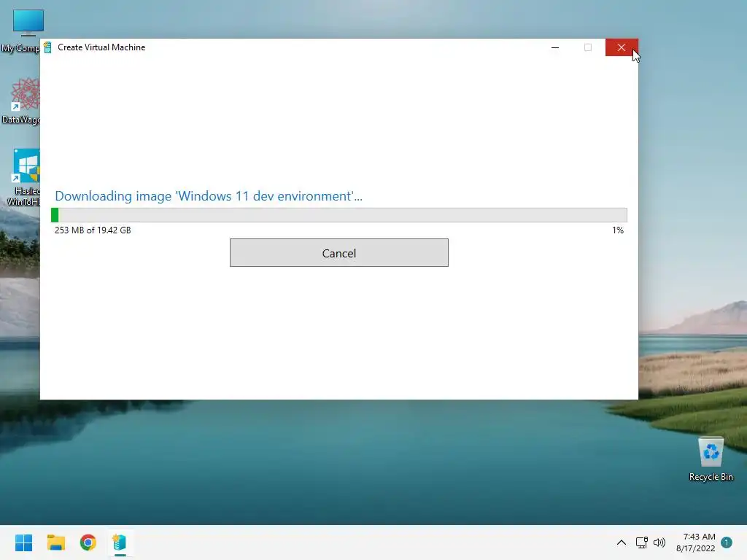Open the clock showing 7:43 AM
This screenshot has width=747, height=560.
(695, 542)
